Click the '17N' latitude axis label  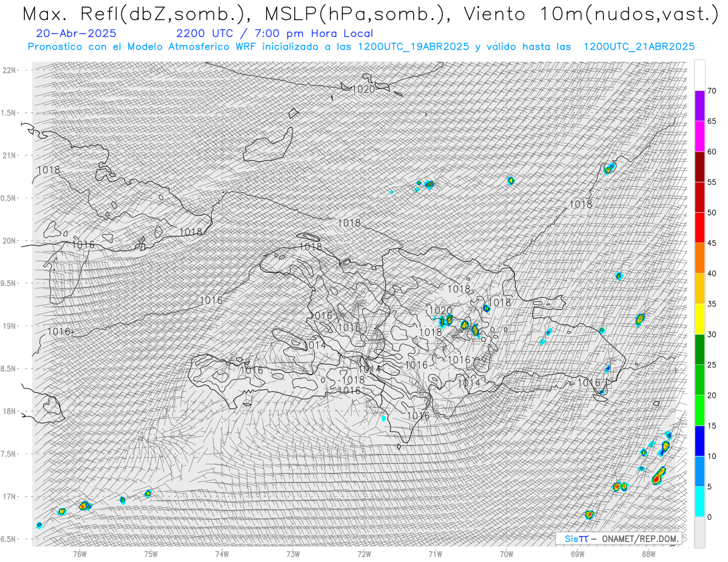[9, 497]
